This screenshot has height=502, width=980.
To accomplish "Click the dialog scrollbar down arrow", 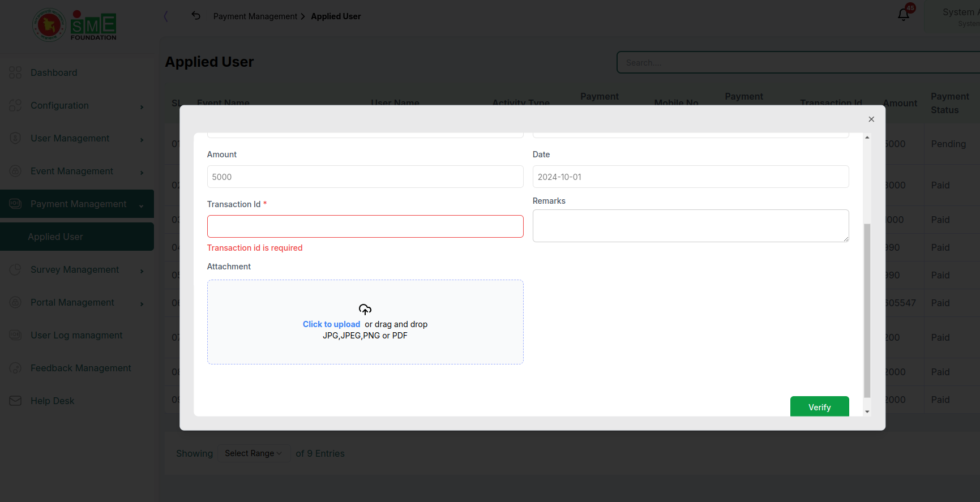I will 867,411.
